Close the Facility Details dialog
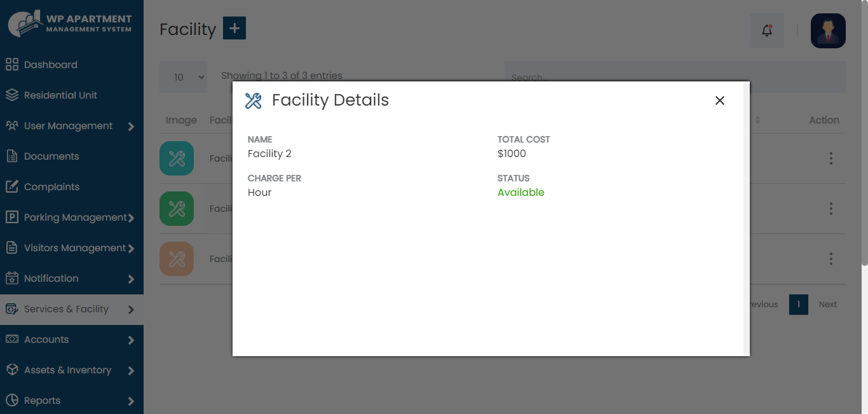The height and width of the screenshot is (414, 868). tap(719, 100)
